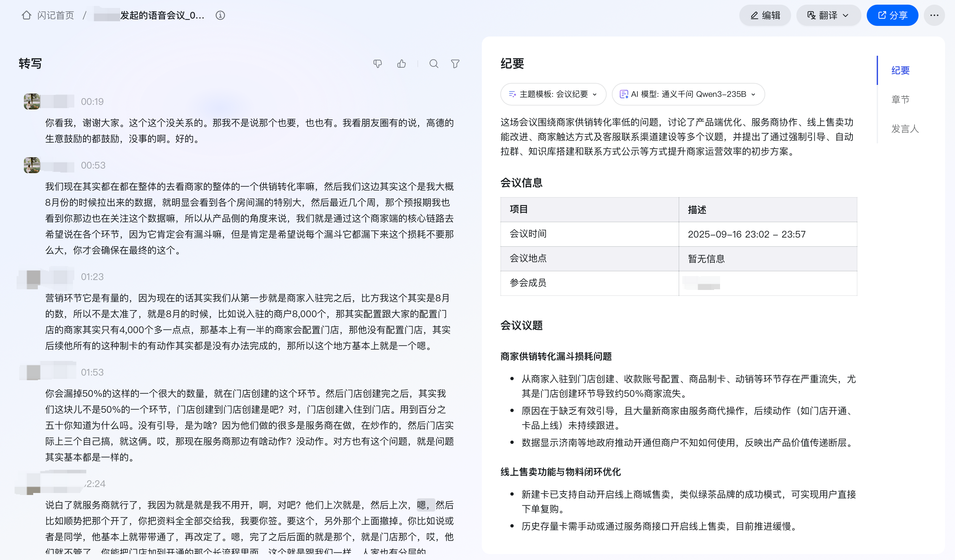Select the 2025-09-16 23:02 – 23:57 cell

click(x=768, y=234)
